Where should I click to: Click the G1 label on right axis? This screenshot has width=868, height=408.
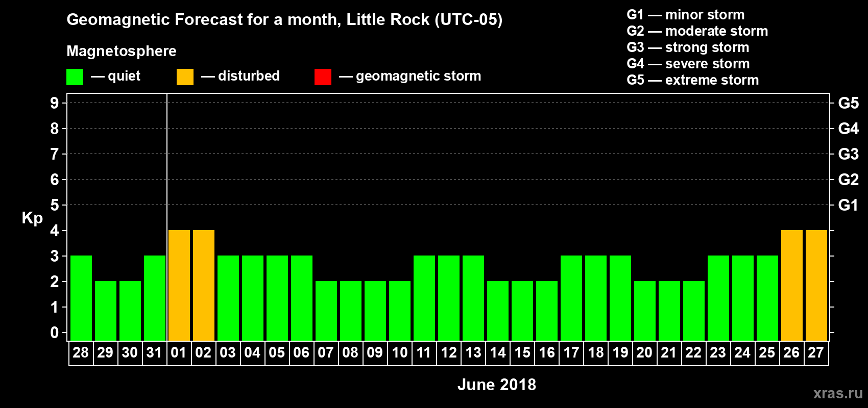click(x=849, y=205)
